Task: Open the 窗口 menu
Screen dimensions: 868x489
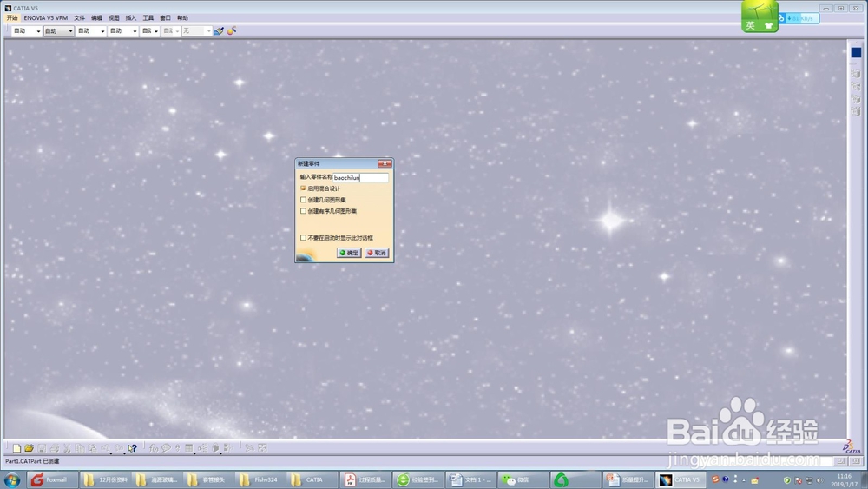Action: [x=166, y=17]
